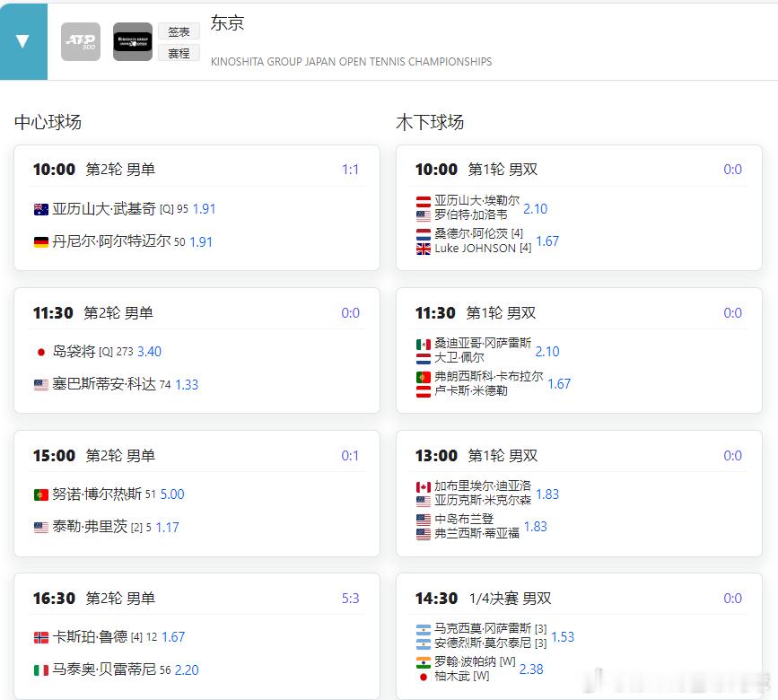This screenshot has height=700, width=778.
Task: Select the 中心球场 court heading
Action: point(48,122)
